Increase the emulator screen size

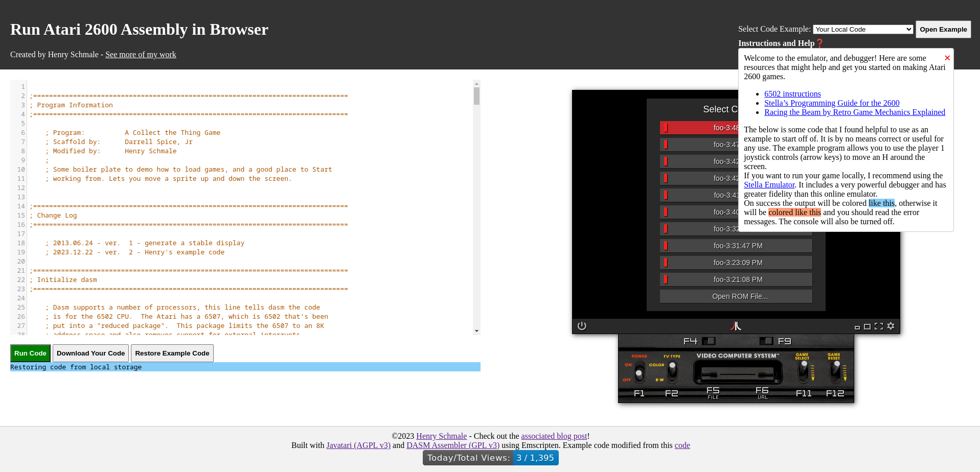point(868,326)
